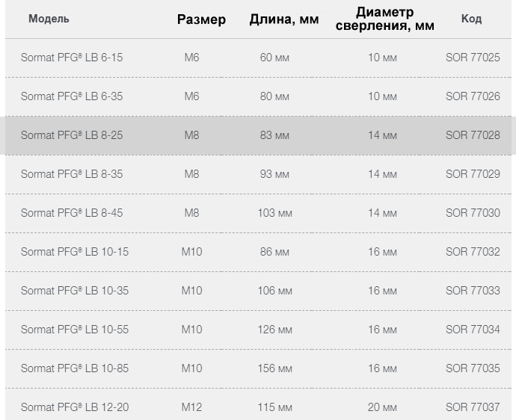Select the 20 мм drilling diameter cell

coord(382,407)
